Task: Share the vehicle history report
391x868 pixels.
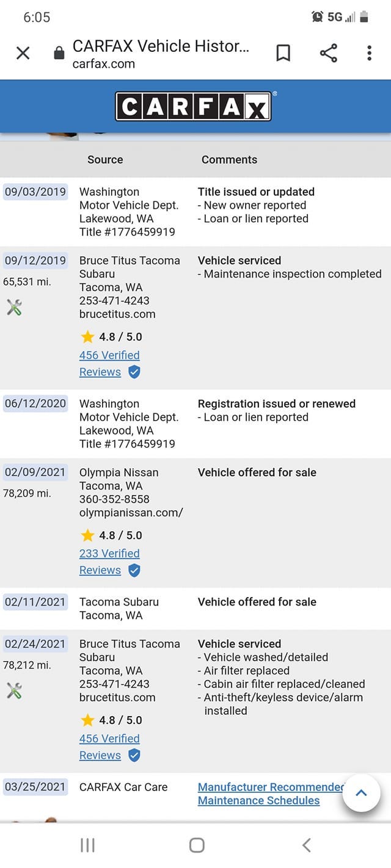Action: click(329, 53)
